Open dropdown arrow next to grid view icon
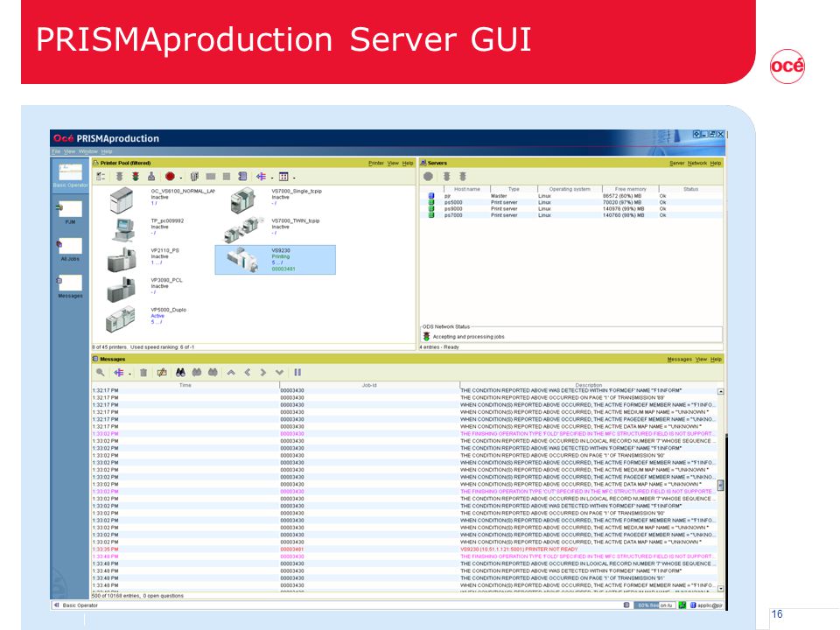 tap(294, 178)
